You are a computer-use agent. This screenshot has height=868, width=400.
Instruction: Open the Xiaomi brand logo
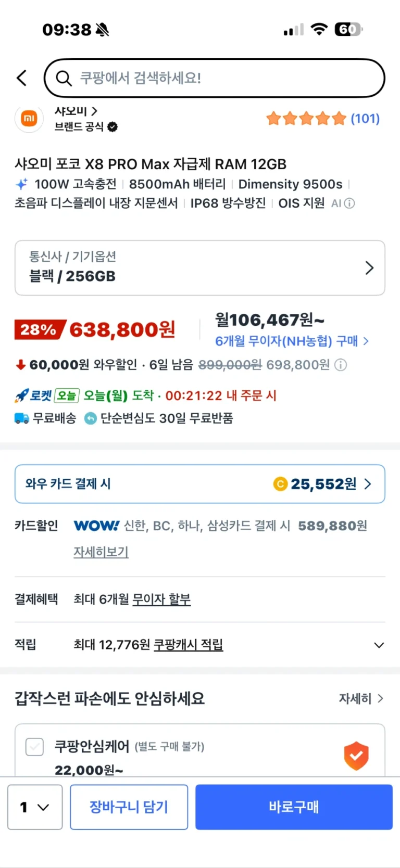29,119
